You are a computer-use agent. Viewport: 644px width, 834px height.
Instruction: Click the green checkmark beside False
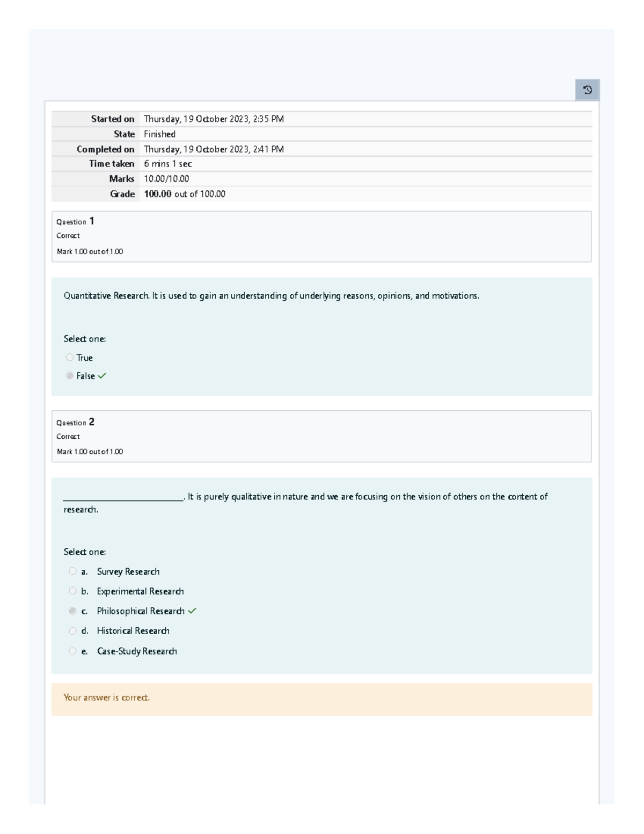point(103,376)
